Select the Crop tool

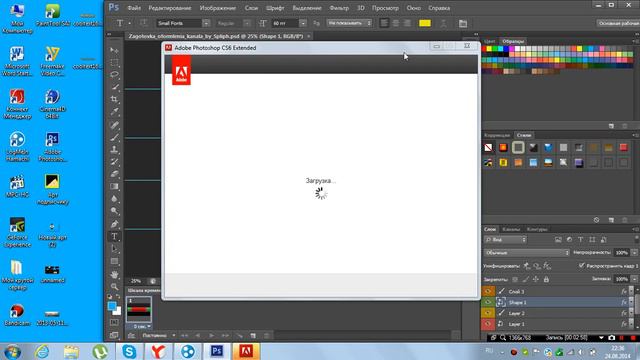tap(115, 99)
